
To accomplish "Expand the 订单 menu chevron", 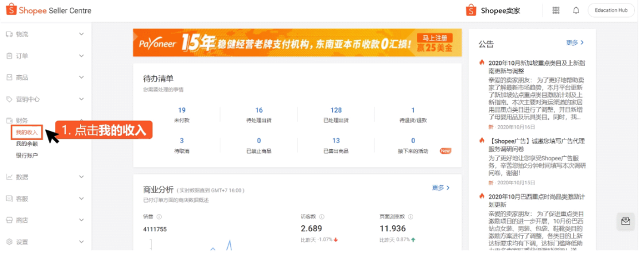I will (x=81, y=56).
